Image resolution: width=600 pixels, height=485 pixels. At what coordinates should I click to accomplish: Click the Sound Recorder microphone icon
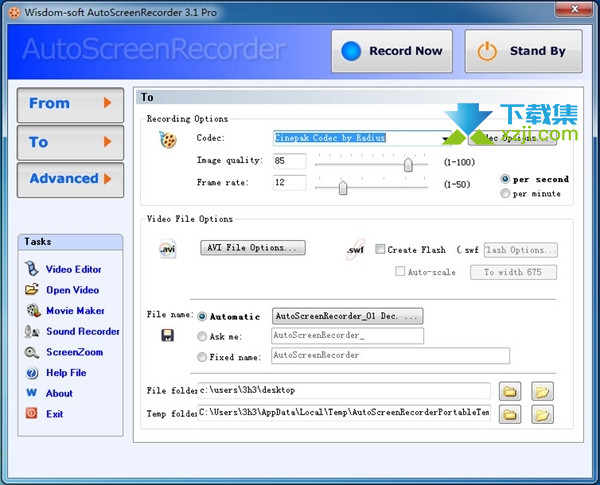coord(32,331)
